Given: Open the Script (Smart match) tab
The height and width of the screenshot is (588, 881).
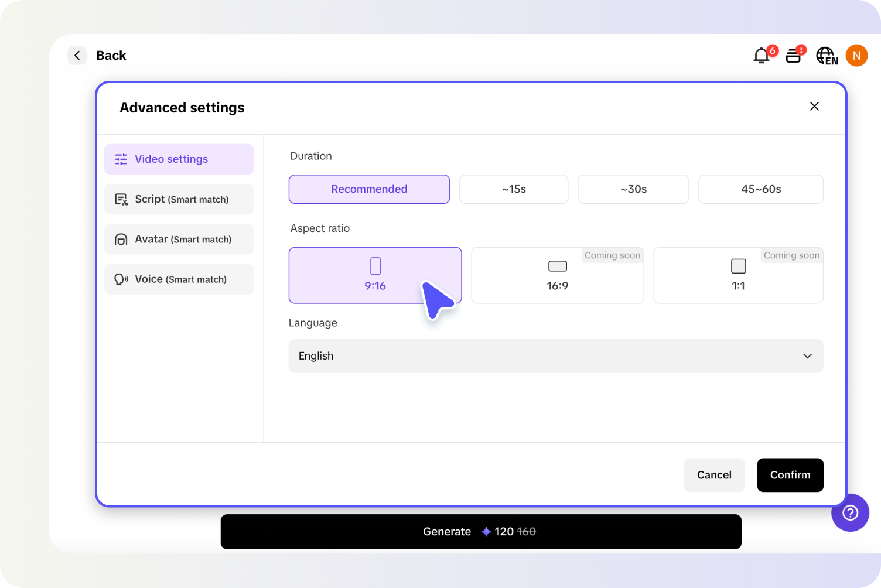Looking at the screenshot, I should pos(179,199).
